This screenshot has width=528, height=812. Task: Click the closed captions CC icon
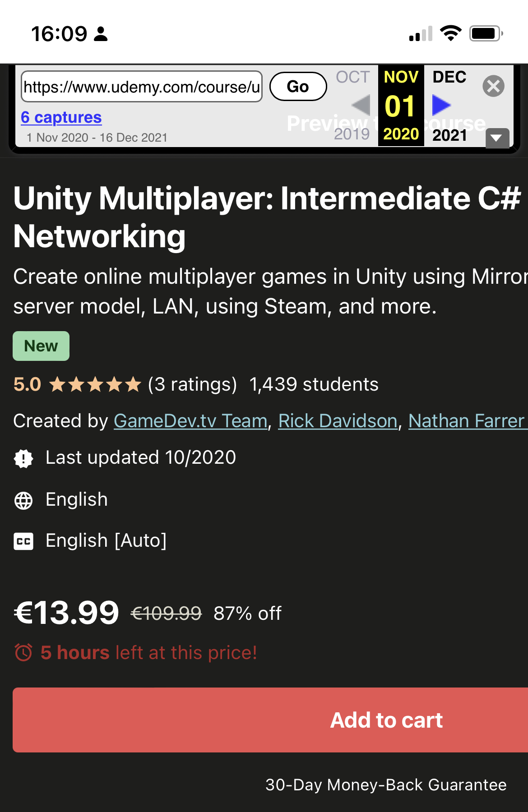(x=23, y=541)
